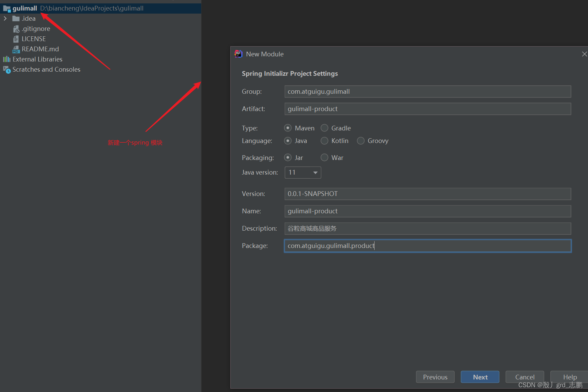
Task: Click the Version input field
Action: coord(428,194)
